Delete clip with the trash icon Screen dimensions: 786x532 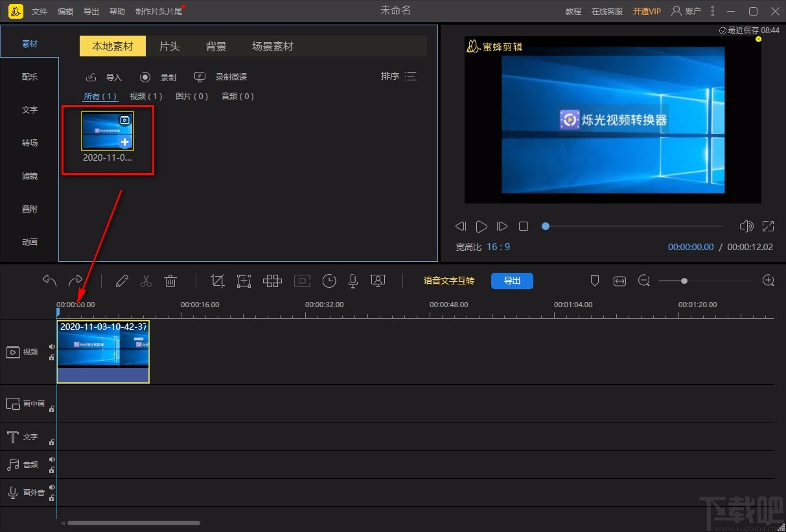(x=170, y=281)
